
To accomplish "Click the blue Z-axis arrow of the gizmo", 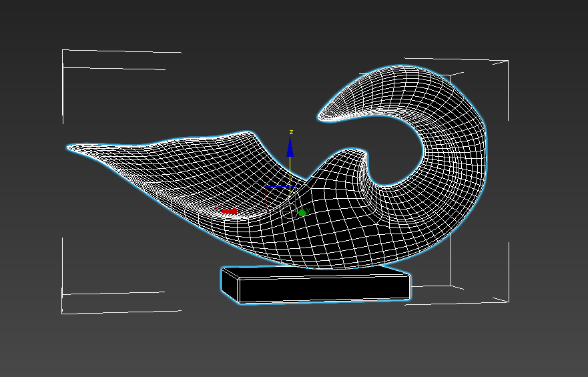I will pos(290,147).
